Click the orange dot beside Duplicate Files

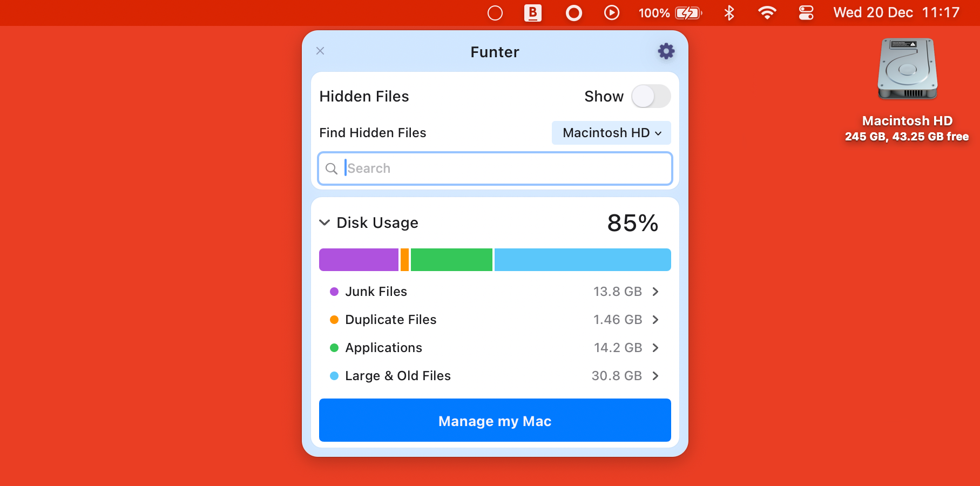(334, 320)
